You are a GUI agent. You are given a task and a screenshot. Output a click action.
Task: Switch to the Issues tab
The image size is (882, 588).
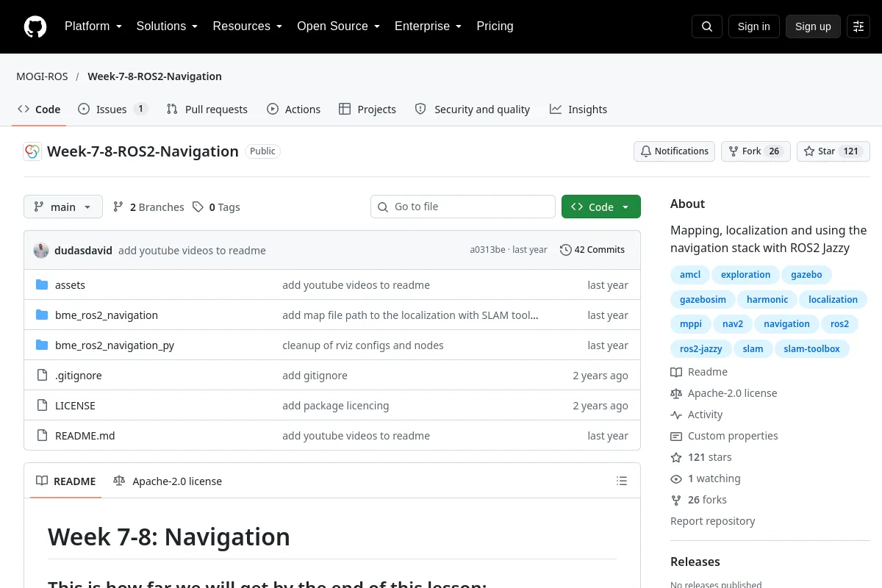[113, 110]
